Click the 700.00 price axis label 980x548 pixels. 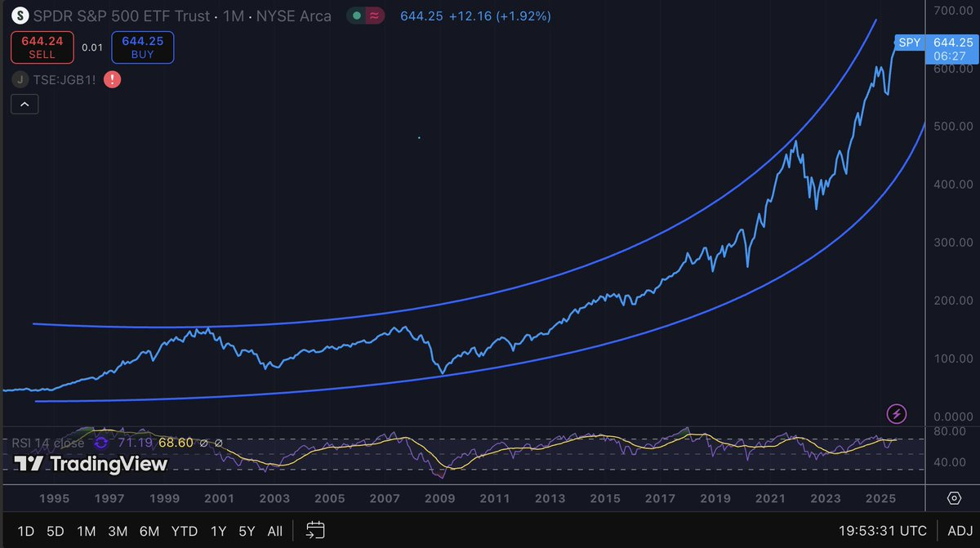(953, 11)
